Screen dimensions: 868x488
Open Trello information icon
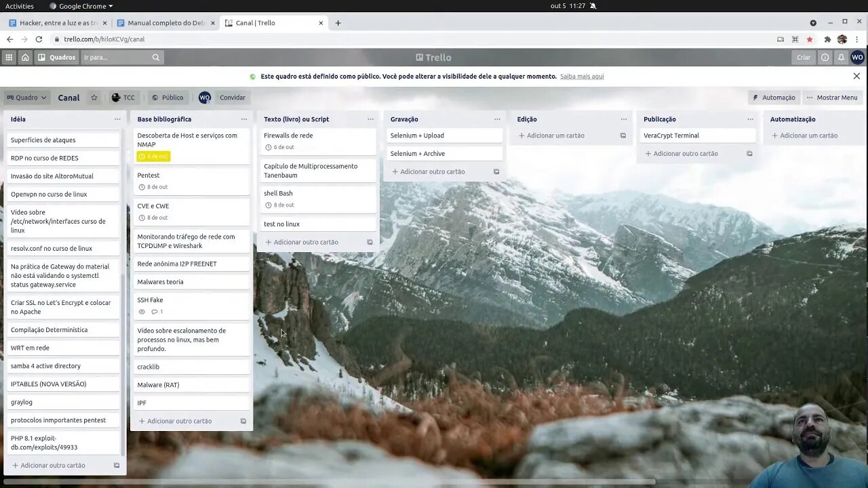pyautogui.click(x=825, y=58)
